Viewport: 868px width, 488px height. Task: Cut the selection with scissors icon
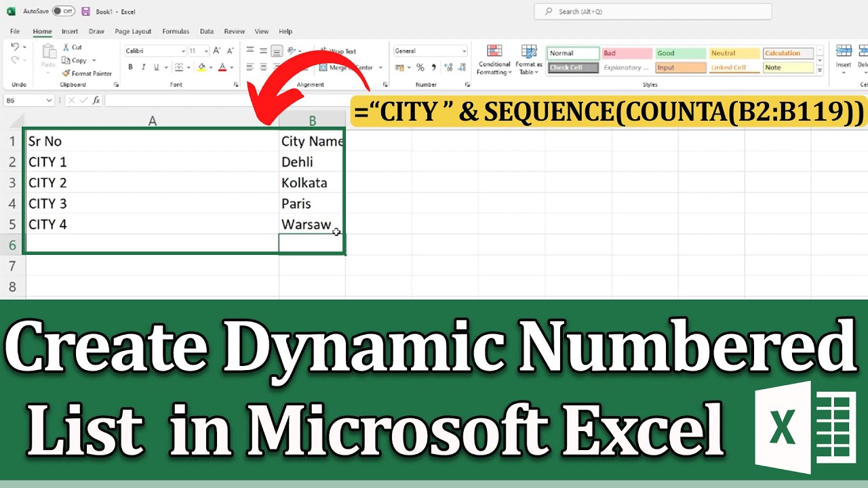(67, 47)
